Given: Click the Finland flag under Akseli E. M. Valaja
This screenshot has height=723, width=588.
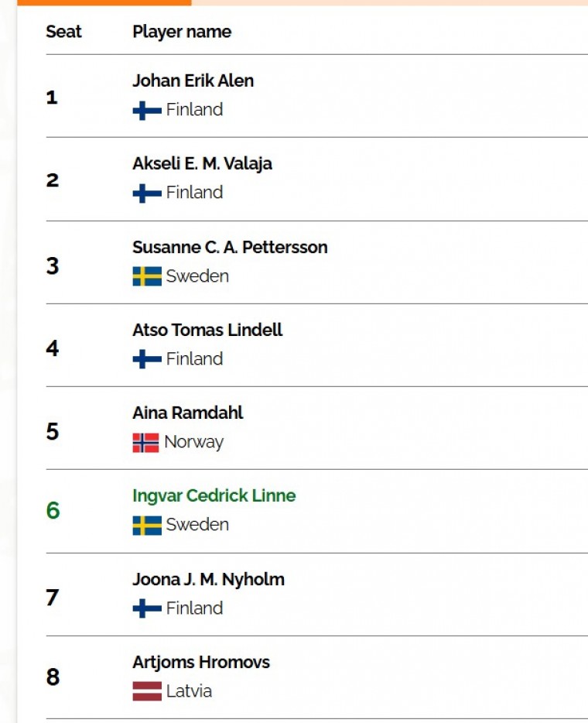Looking at the screenshot, I should pyautogui.click(x=146, y=193).
